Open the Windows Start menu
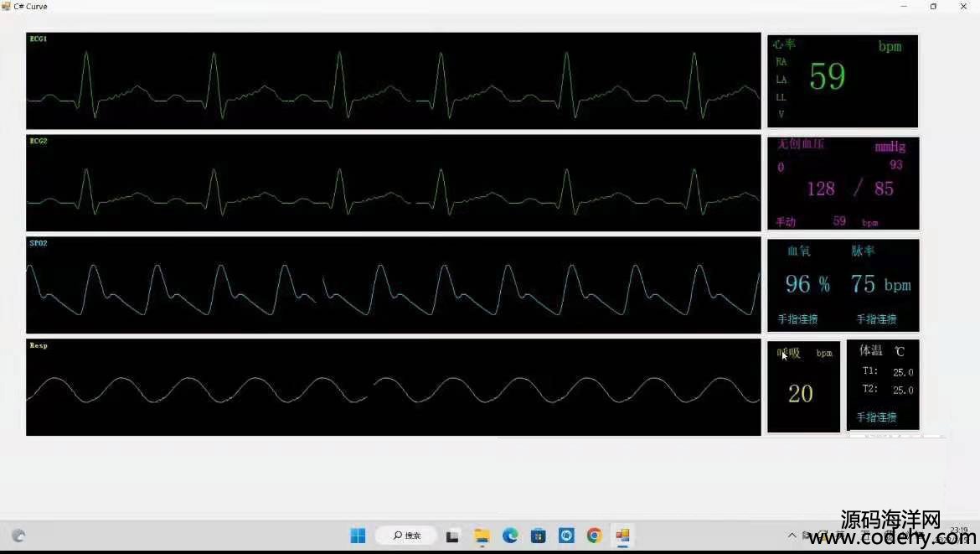This screenshot has height=554, width=980. (x=358, y=536)
